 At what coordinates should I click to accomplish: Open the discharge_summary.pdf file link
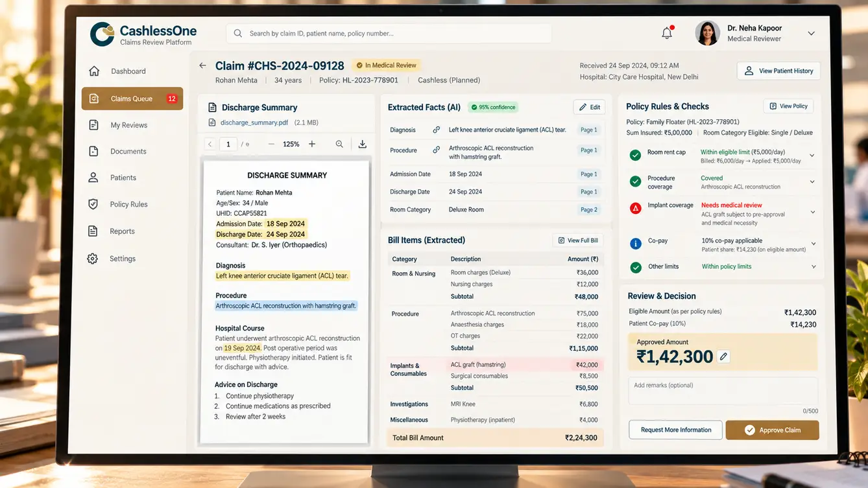click(254, 122)
